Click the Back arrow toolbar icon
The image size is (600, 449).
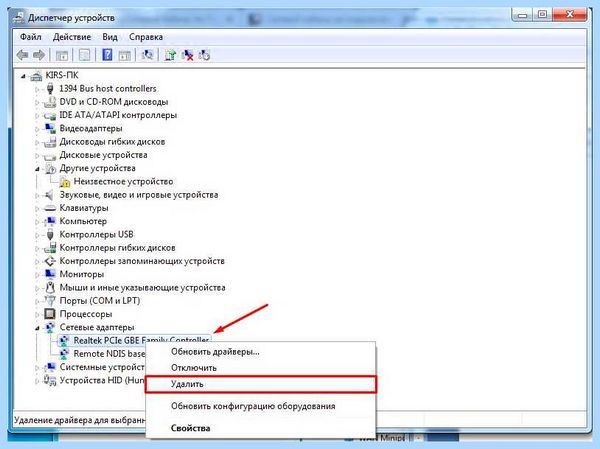(x=23, y=55)
